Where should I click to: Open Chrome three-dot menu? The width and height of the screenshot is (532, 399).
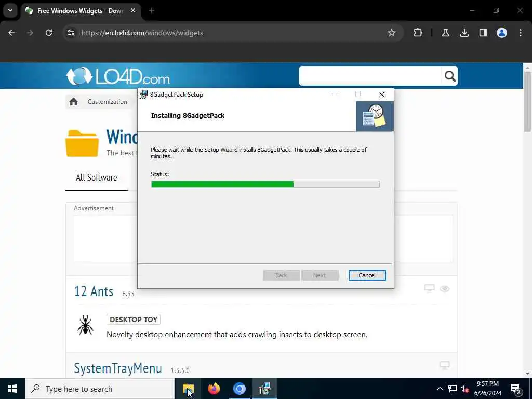[x=520, y=33]
